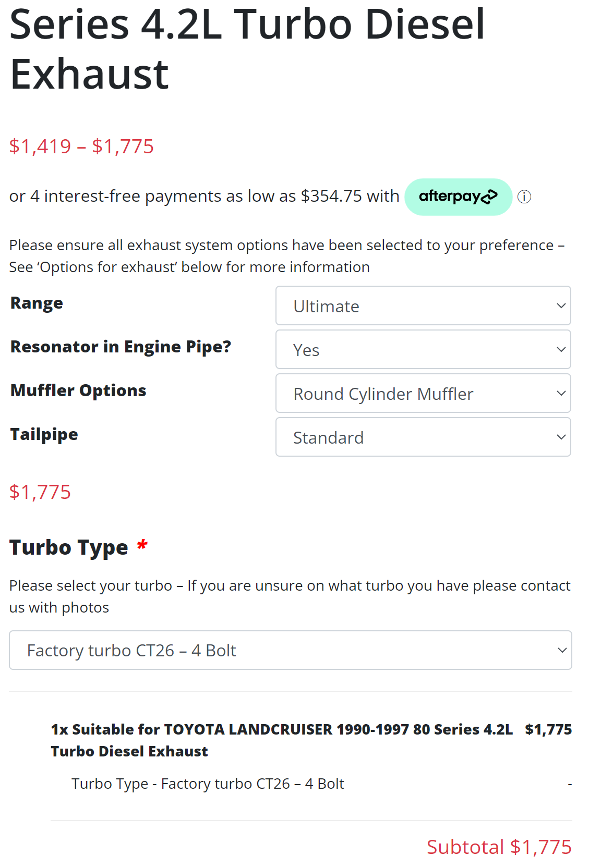Click the Afterpay logo badge

click(458, 197)
